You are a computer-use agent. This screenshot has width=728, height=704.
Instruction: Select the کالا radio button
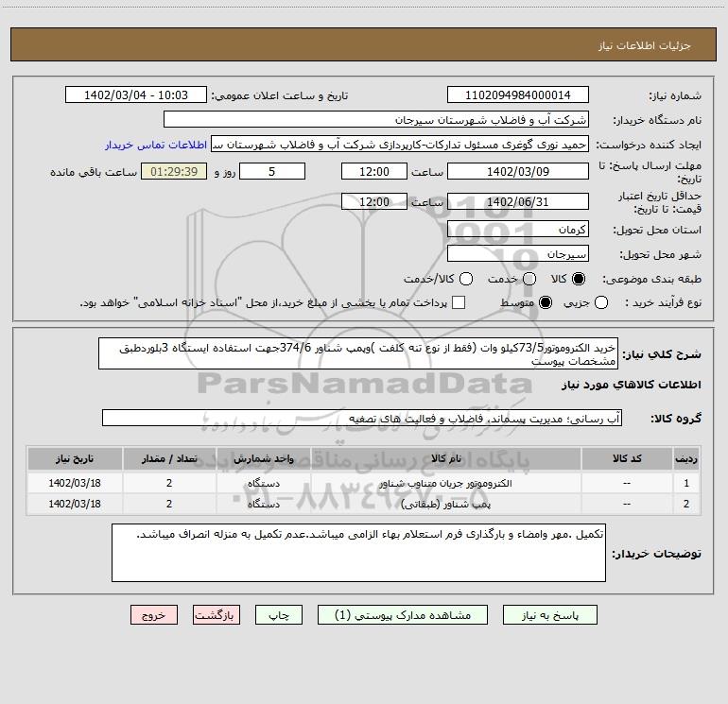579,279
